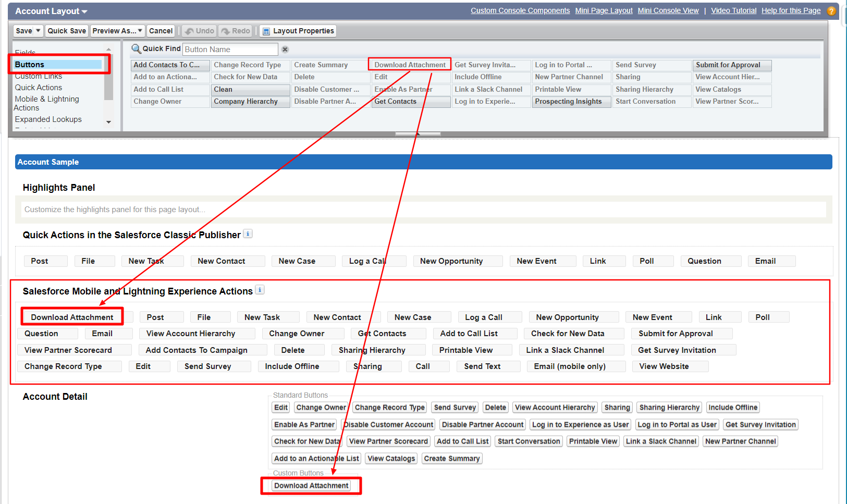
Task: Select New Opportunity in Classic Publisher actions
Action: 458,261
